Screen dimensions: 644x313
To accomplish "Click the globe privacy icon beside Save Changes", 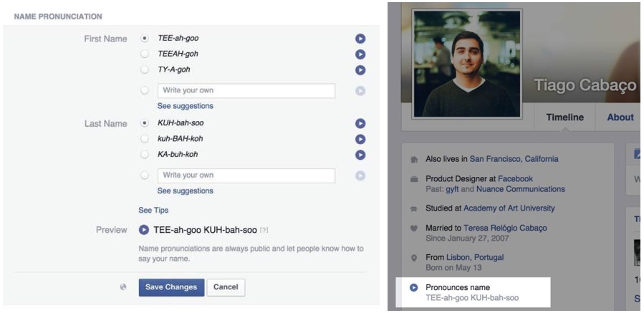I will point(122,287).
